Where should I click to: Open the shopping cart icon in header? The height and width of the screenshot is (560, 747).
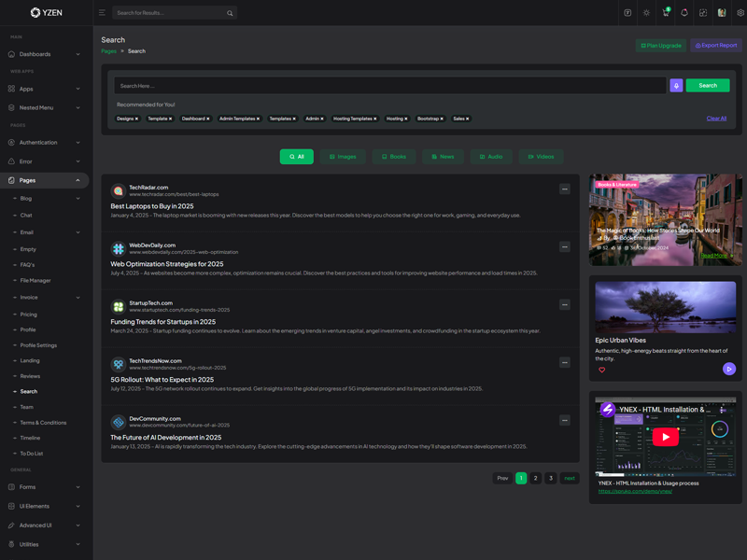coord(666,13)
